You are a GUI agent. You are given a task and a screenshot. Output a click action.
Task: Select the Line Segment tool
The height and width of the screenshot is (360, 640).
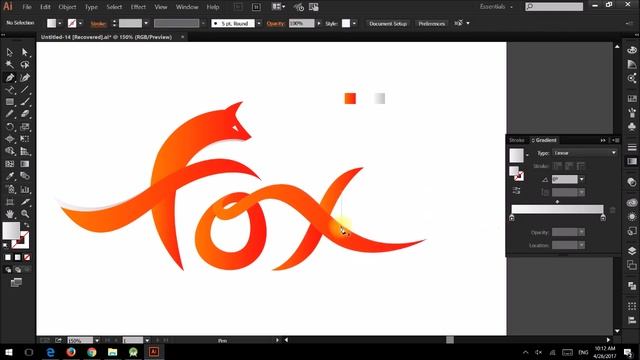25,89
